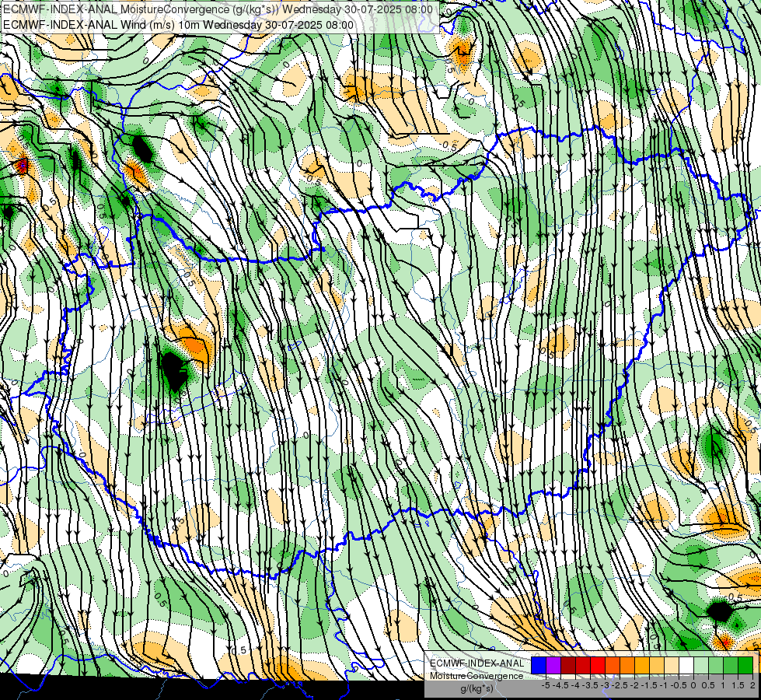Viewport: 761px width, 700px height.
Task: Select the darkest green swatch ending at 2
Action: pos(745,665)
